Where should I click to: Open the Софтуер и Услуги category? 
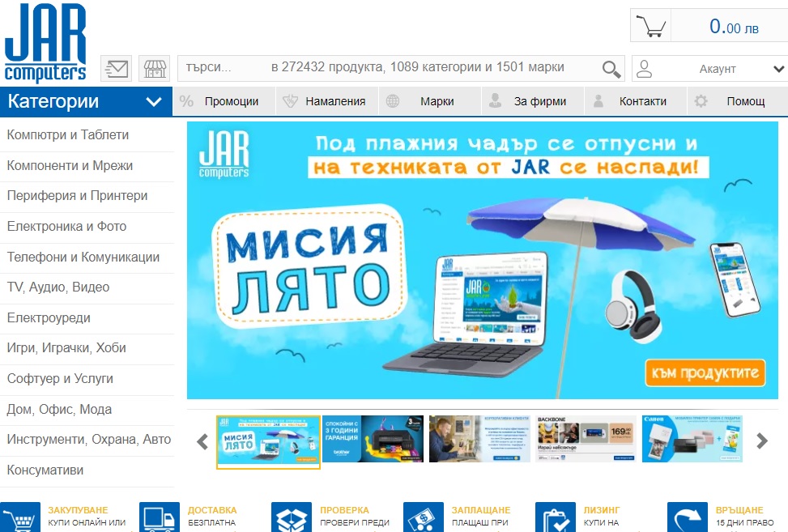(87, 379)
